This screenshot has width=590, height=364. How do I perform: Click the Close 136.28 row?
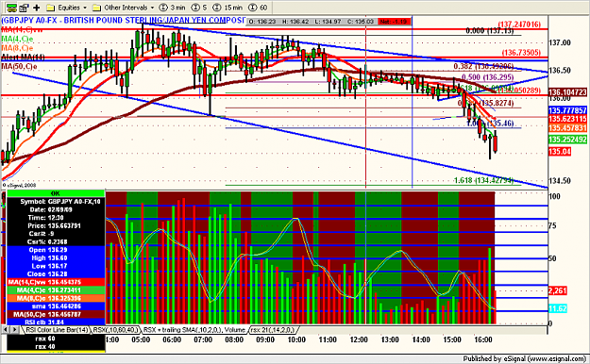click(x=56, y=273)
